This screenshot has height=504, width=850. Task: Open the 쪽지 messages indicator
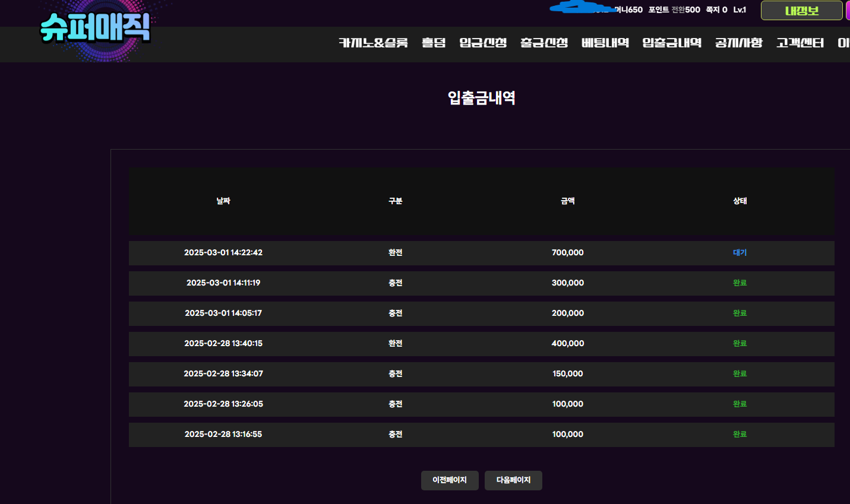[x=716, y=10]
